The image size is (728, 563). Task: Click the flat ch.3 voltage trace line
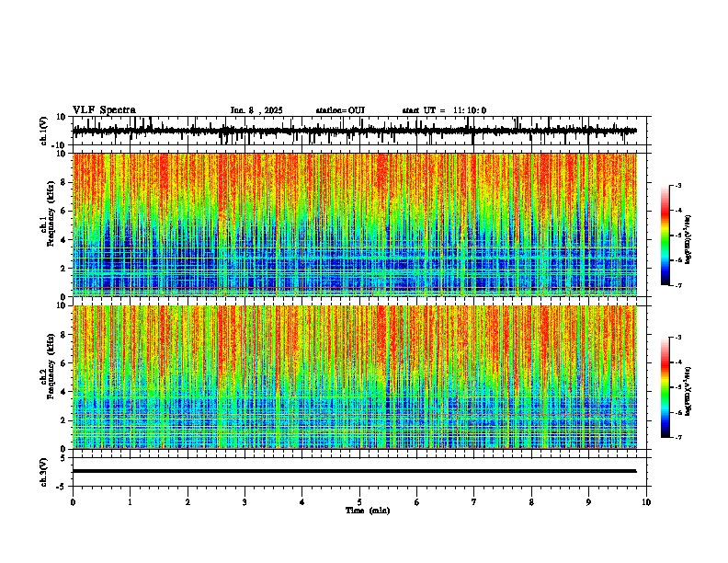[355, 471]
